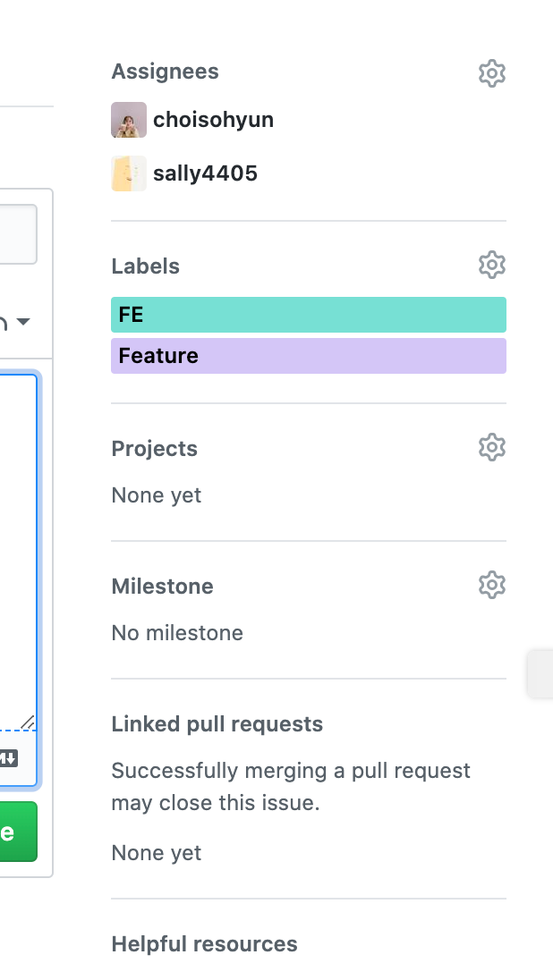
Task: Click the collapsed widget tab on right edge
Action: point(542,674)
